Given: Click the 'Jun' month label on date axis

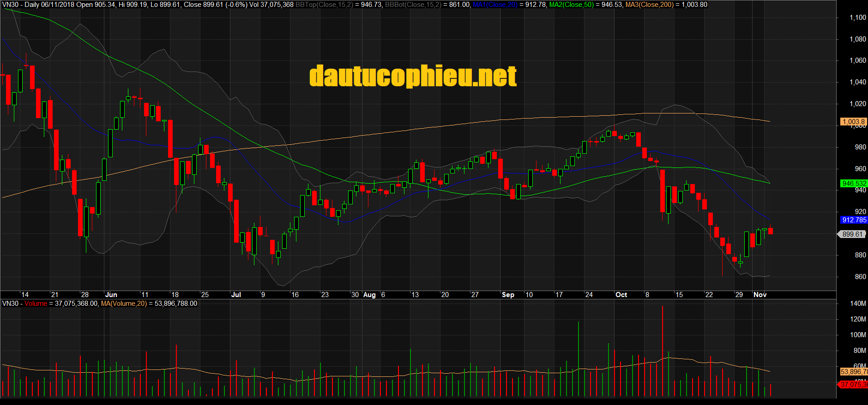Looking at the screenshot, I should point(111,295).
